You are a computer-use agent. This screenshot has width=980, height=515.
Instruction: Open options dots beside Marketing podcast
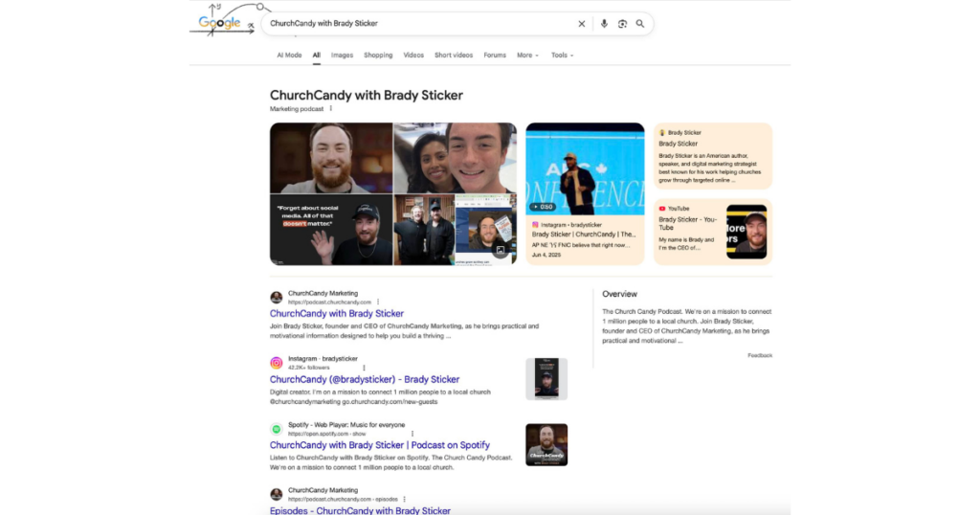[x=330, y=109]
